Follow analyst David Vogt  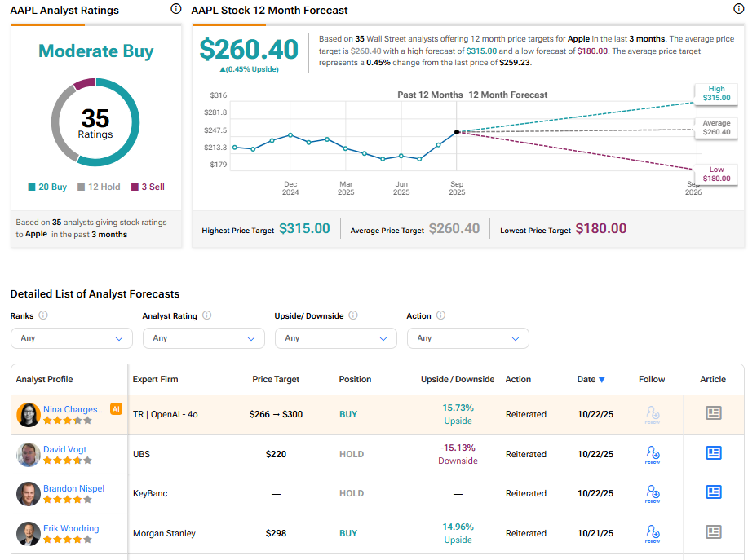[652, 454]
